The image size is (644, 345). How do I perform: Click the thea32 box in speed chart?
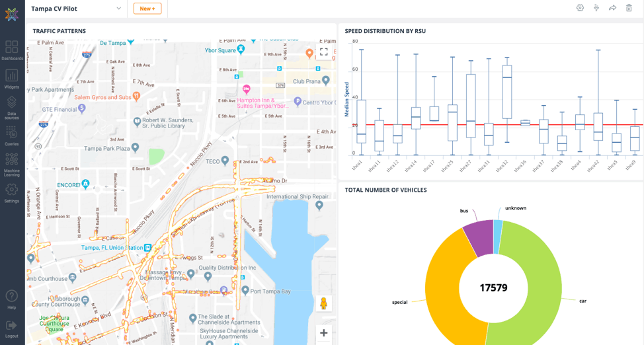tap(507, 92)
